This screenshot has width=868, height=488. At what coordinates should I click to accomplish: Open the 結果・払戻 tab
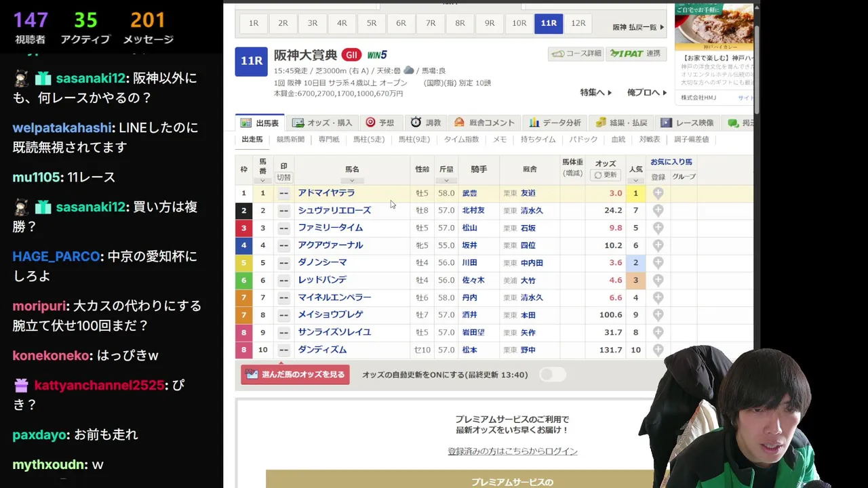point(621,123)
